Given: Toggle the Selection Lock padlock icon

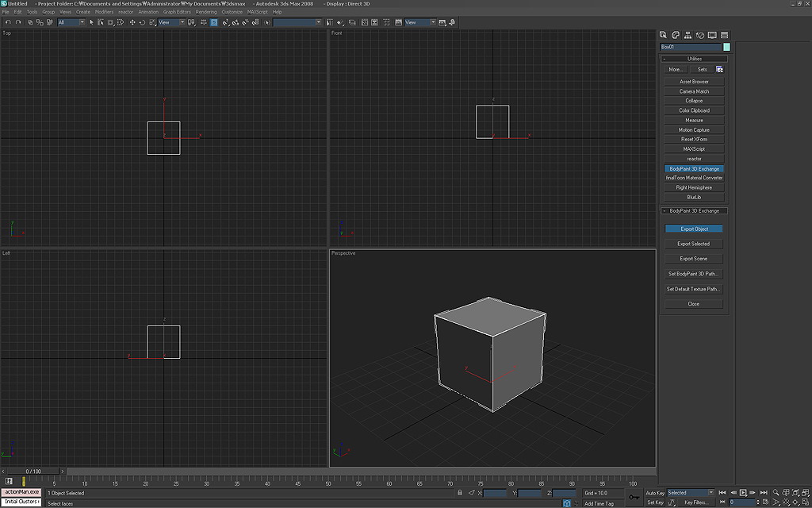Looking at the screenshot, I should point(460,492).
